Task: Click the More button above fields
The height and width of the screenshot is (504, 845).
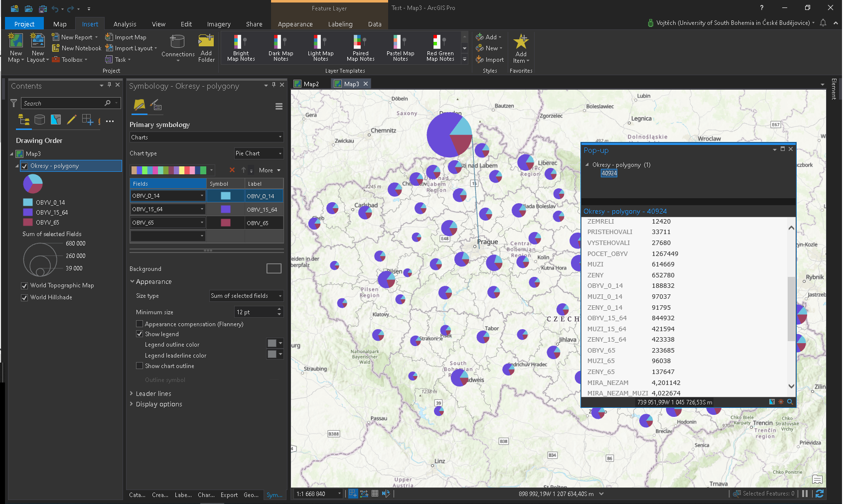Action: (270, 170)
